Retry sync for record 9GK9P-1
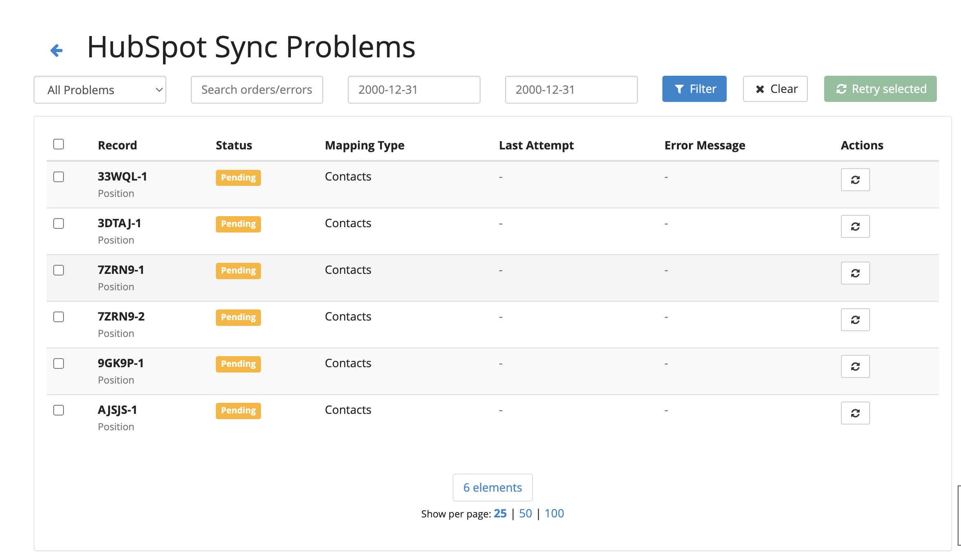 855,366
